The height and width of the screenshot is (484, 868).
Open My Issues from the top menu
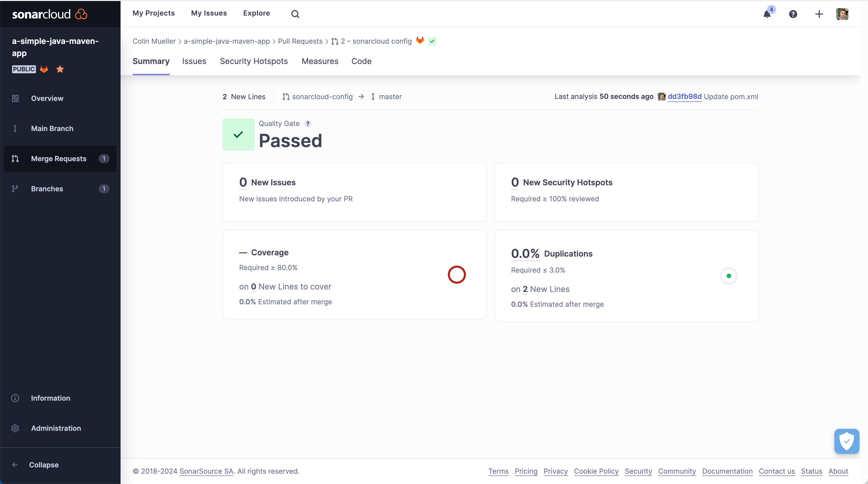[208, 13]
